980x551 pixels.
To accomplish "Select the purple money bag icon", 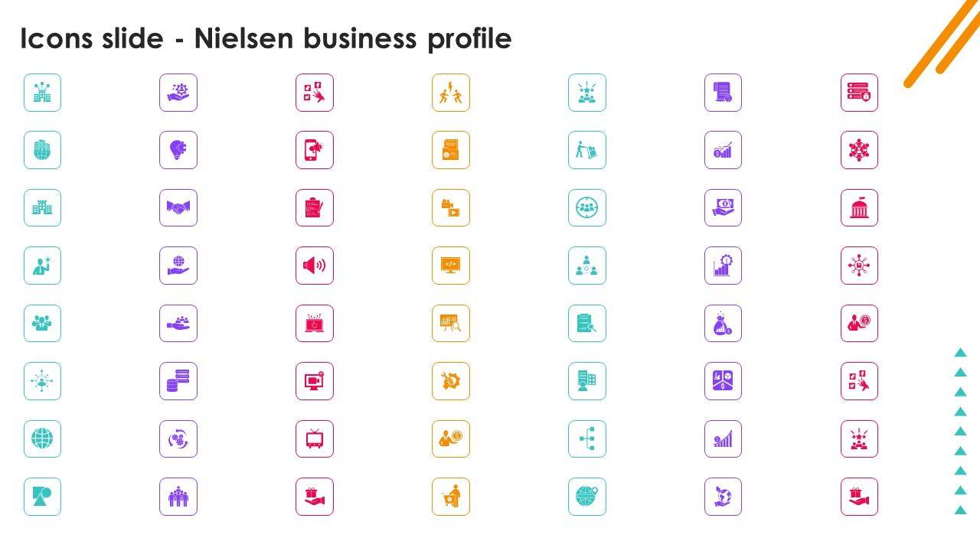I will click(723, 324).
